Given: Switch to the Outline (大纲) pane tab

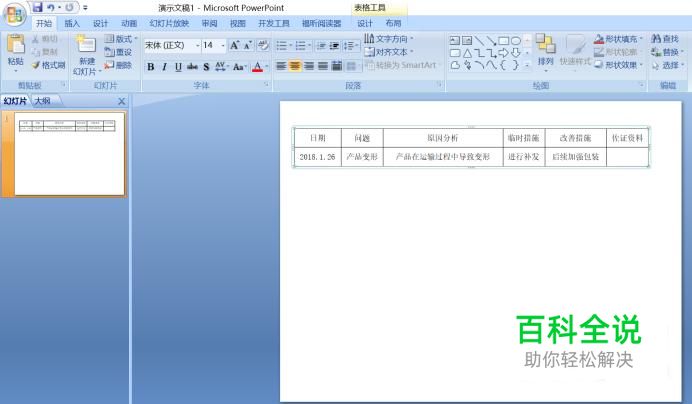Looking at the screenshot, I should 43,101.
